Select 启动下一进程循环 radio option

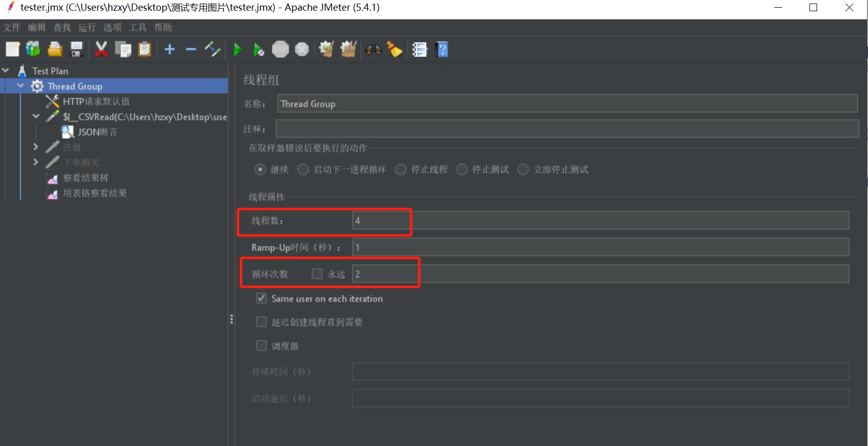click(303, 170)
